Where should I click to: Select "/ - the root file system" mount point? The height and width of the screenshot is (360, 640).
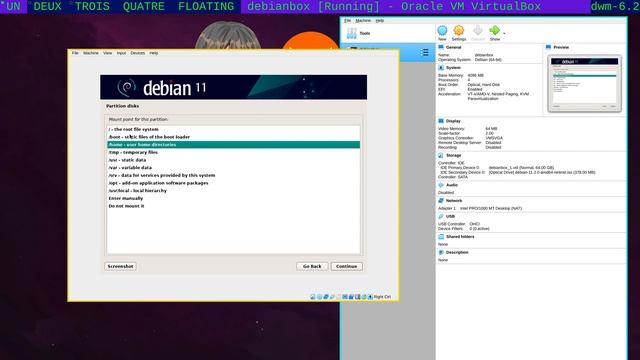coord(233,129)
